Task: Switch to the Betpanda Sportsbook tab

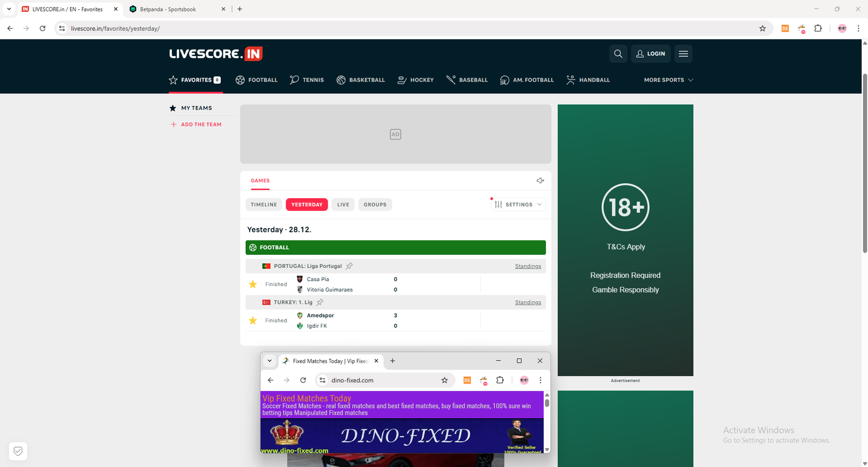Action: 174,9
